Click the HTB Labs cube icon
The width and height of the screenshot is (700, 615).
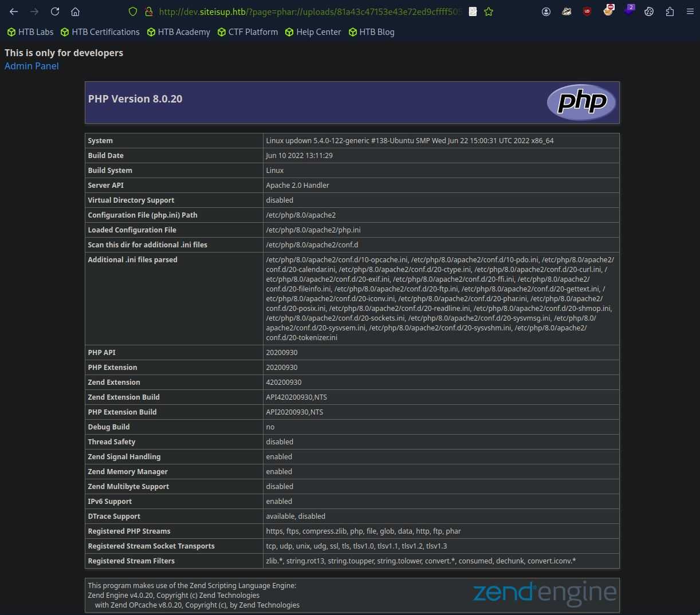[11, 32]
